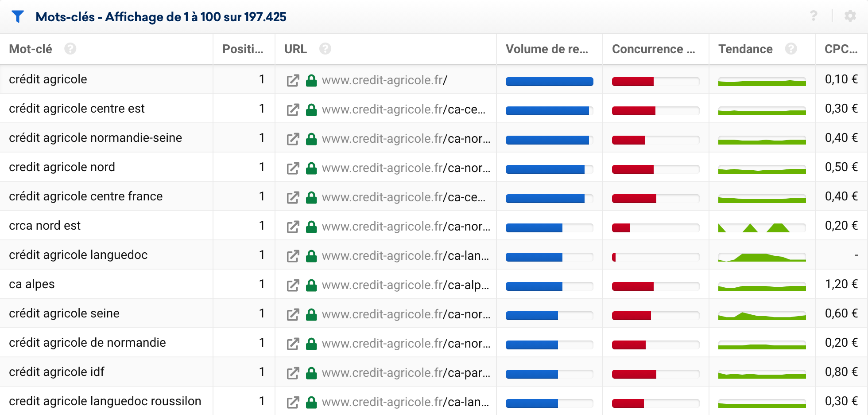Sort by Volume de recherche column header
868x415 pixels.
tap(547, 49)
